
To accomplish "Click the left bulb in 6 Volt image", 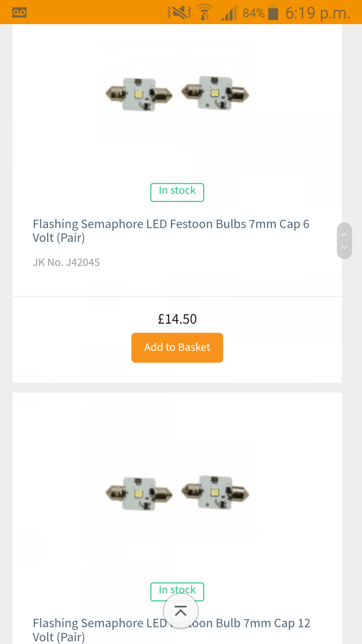I will (139, 95).
